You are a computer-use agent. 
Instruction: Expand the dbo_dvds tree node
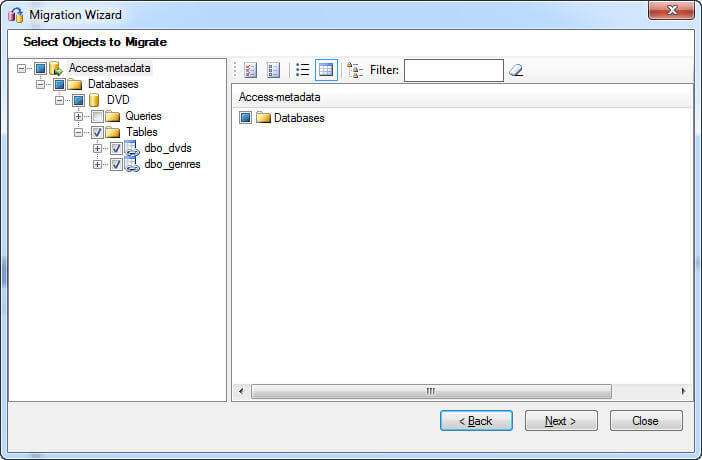97,148
